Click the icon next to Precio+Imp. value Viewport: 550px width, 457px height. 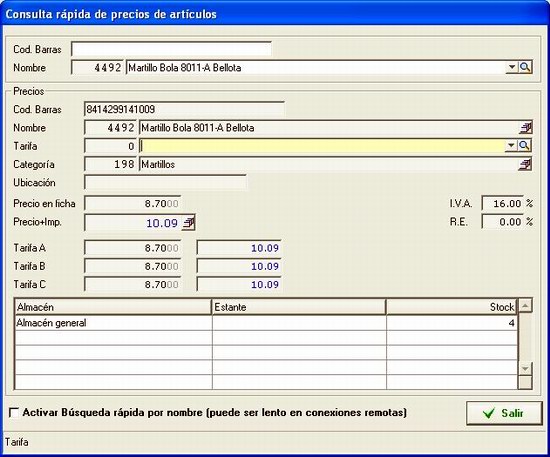click(x=189, y=223)
